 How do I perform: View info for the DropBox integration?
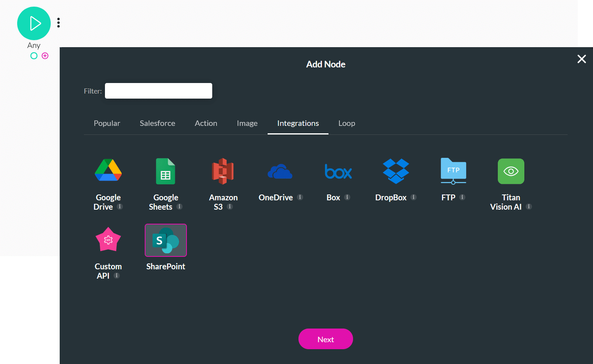click(x=414, y=198)
